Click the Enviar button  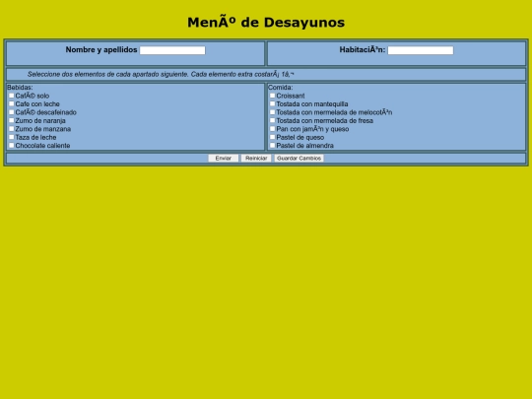(224, 159)
